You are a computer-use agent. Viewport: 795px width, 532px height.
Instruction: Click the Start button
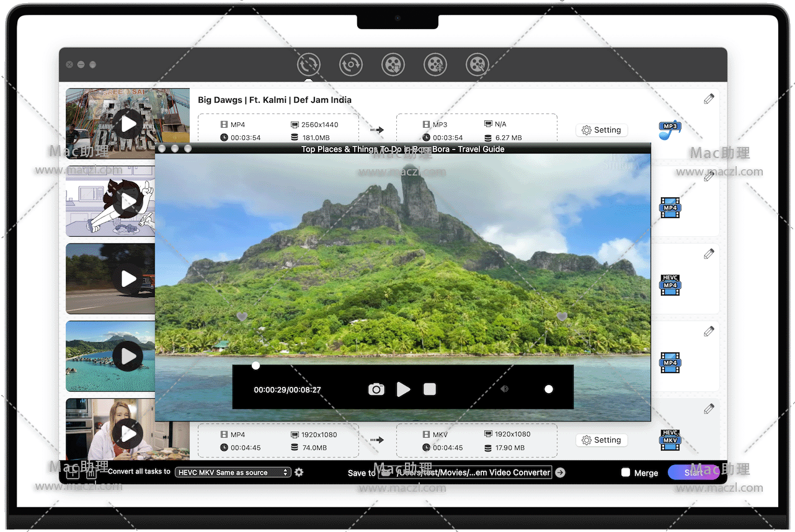tap(693, 472)
